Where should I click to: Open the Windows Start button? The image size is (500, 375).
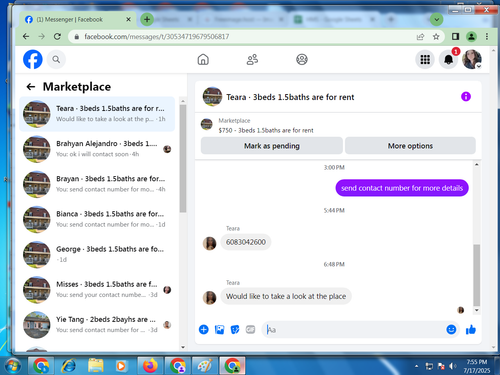12,366
